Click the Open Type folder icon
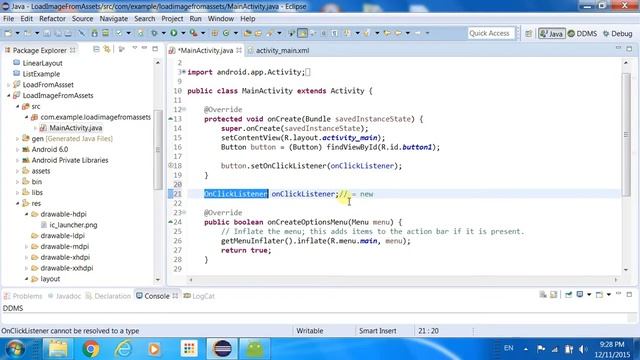The width and height of the screenshot is (640, 360). click(x=247, y=33)
